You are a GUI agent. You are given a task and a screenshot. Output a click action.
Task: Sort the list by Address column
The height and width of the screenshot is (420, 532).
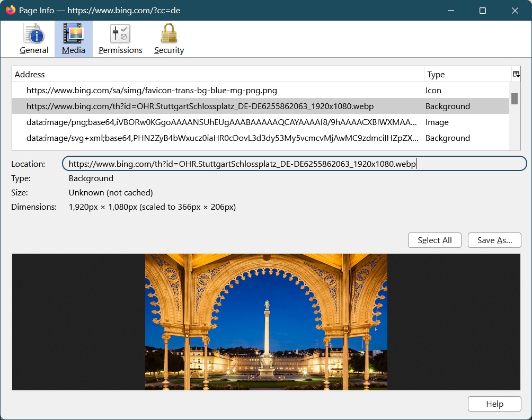pyautogui.click(x=217, y=75)
